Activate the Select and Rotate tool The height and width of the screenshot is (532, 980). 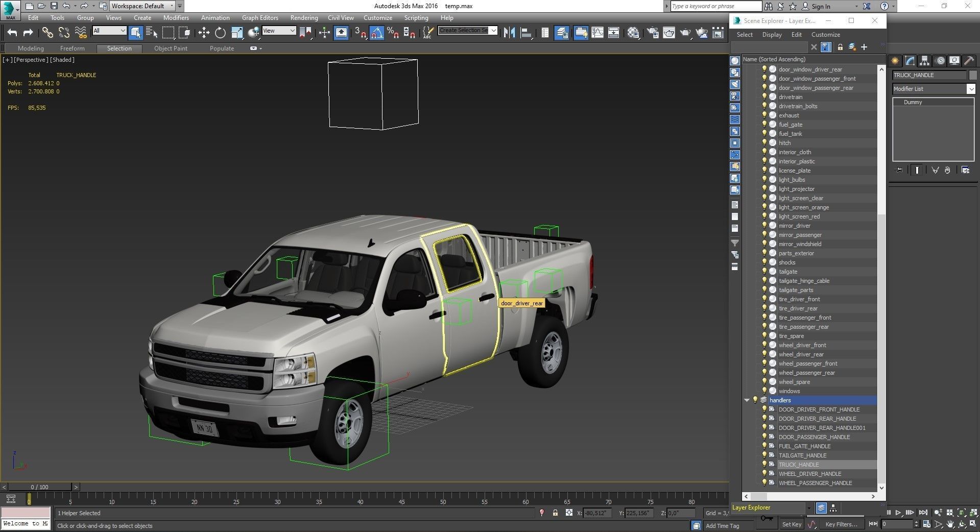[220, 33]
